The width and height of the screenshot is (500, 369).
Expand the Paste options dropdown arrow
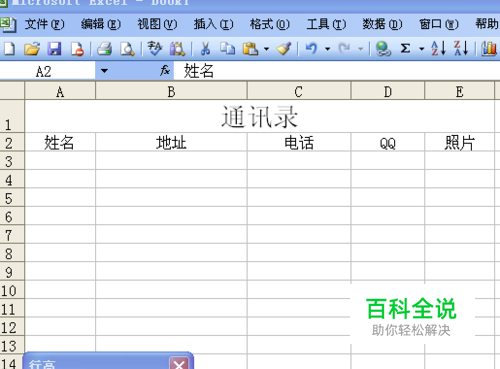point(266,49)
